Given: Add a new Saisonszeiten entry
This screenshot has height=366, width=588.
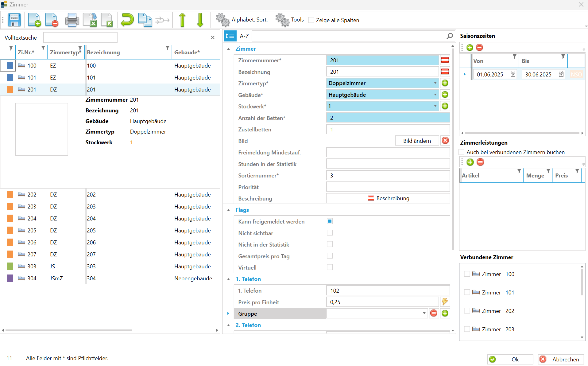Looking at the screenshot, I should [x=470, y=48].
